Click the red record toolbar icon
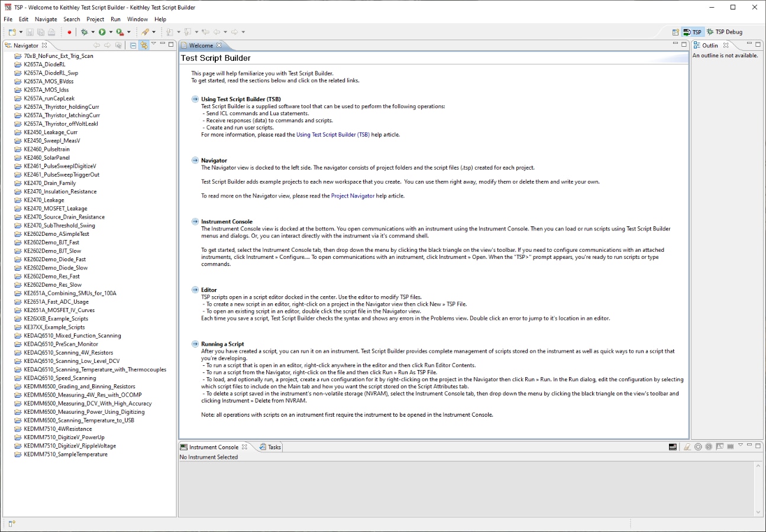The image size is (766, 532). 69,32
